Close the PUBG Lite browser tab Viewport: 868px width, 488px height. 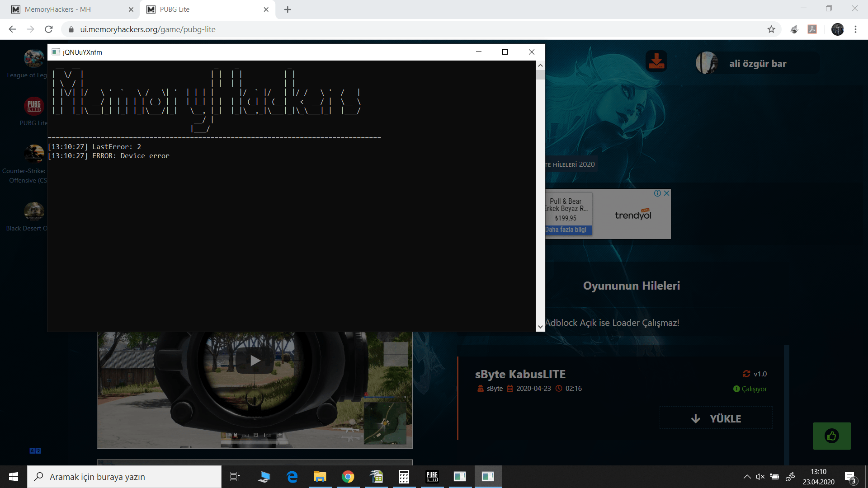tap(266, 9)
